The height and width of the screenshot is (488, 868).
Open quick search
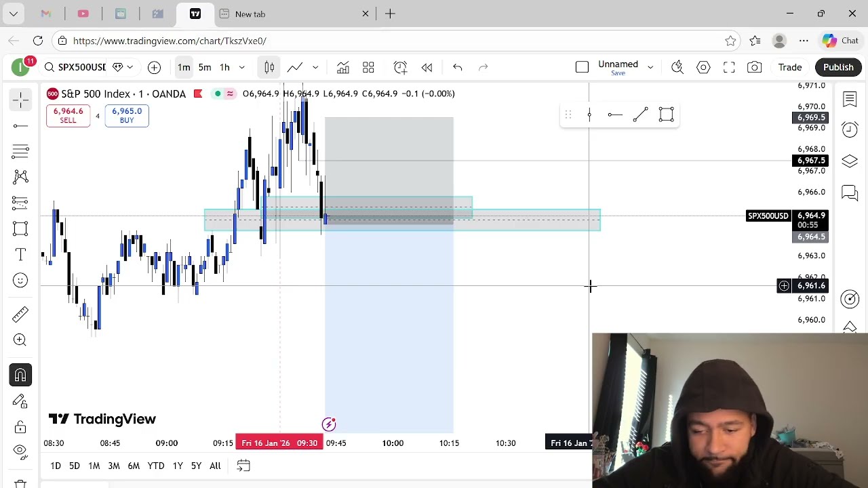[677, 67]
